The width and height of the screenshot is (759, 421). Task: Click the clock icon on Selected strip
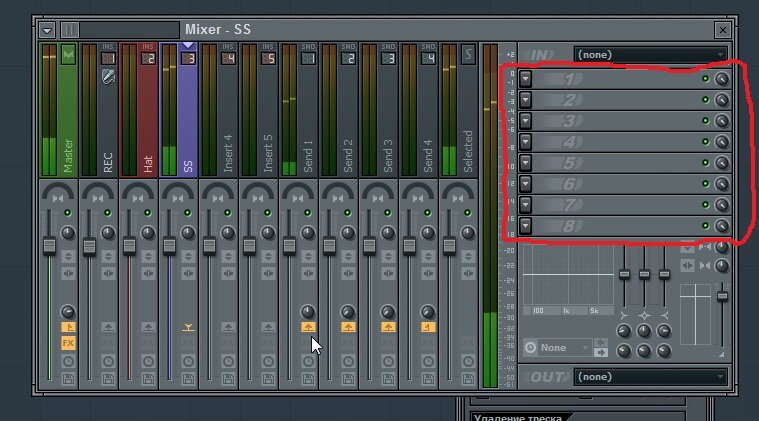[x=468, y=361]
